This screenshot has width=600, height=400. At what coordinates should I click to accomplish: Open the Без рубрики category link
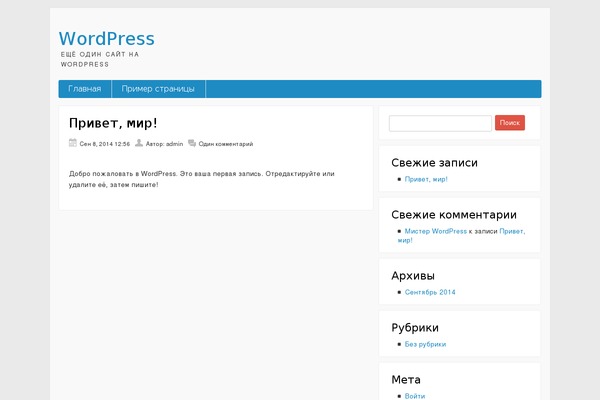pyautogui.click(x=426, y=344)
